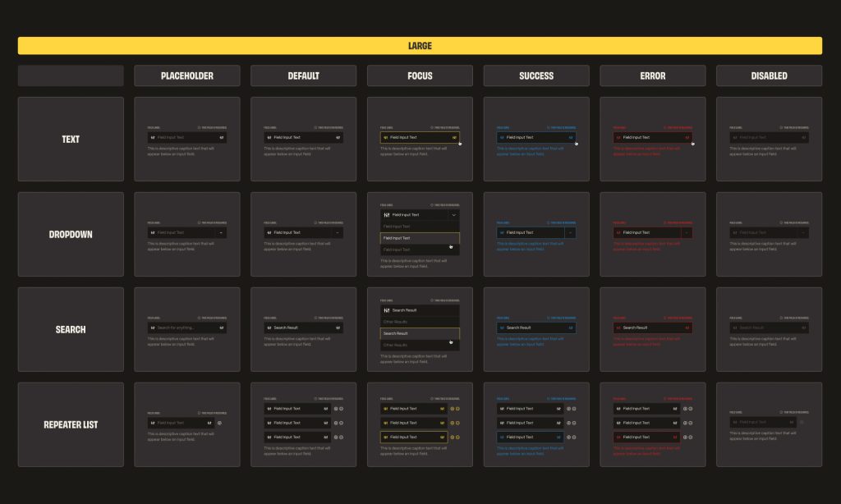
Task: Click add icon on first Repeater List Default row
Action: click(336, 409)
